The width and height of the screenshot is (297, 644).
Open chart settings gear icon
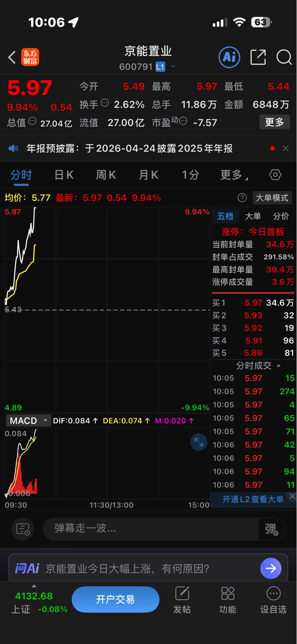[x=275, y=175]
